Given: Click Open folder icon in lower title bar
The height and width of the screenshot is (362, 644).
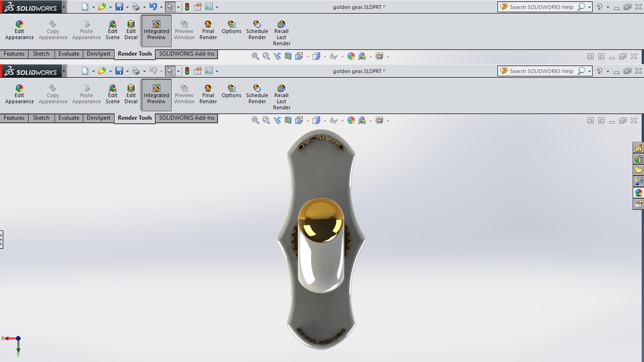Looking at the screenshot, I should click(x=102, y=71).
